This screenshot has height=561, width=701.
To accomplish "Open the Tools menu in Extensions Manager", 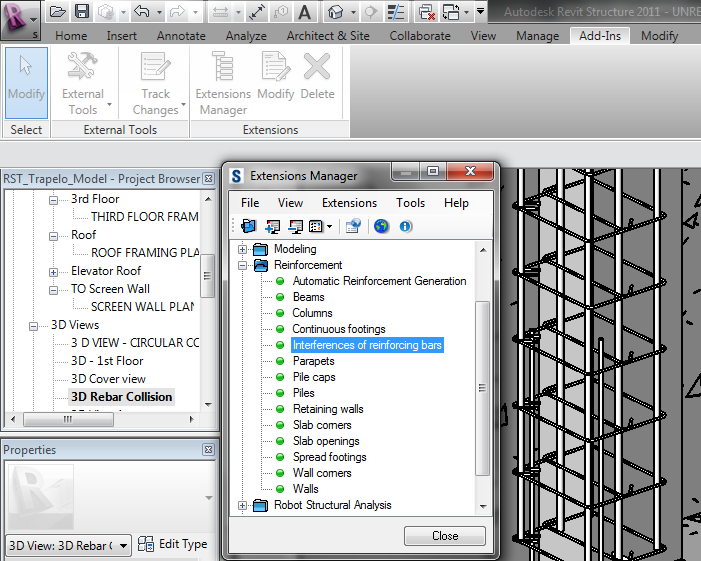I will (410, 203).
